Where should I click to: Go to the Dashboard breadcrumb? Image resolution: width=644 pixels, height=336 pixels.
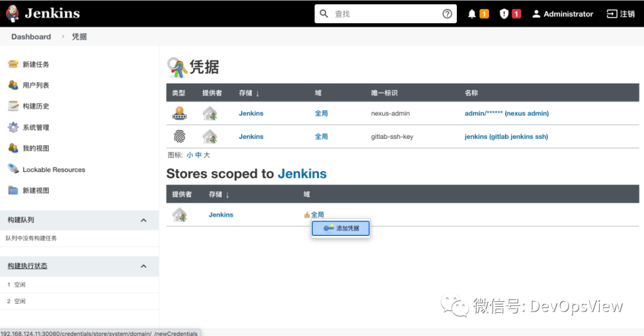(x=31, y=36)
